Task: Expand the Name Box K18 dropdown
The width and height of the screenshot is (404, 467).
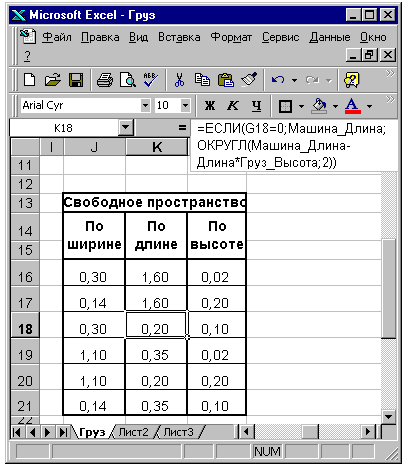Action: [126, 127]
